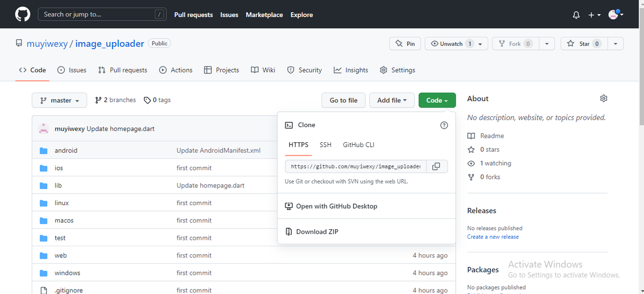The height and width of the screenshot is (294, 644).
Task: Click the repository book icon
Action: click(x=19, y=43)
